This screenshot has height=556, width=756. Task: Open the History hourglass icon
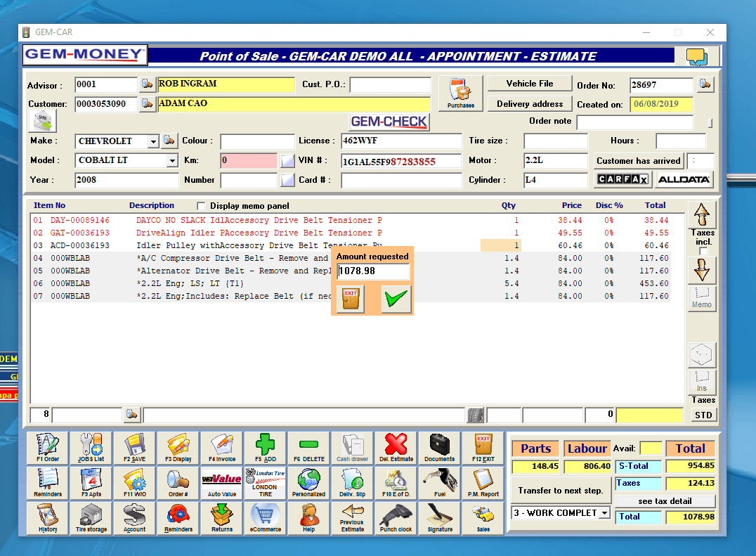point(48,518)
